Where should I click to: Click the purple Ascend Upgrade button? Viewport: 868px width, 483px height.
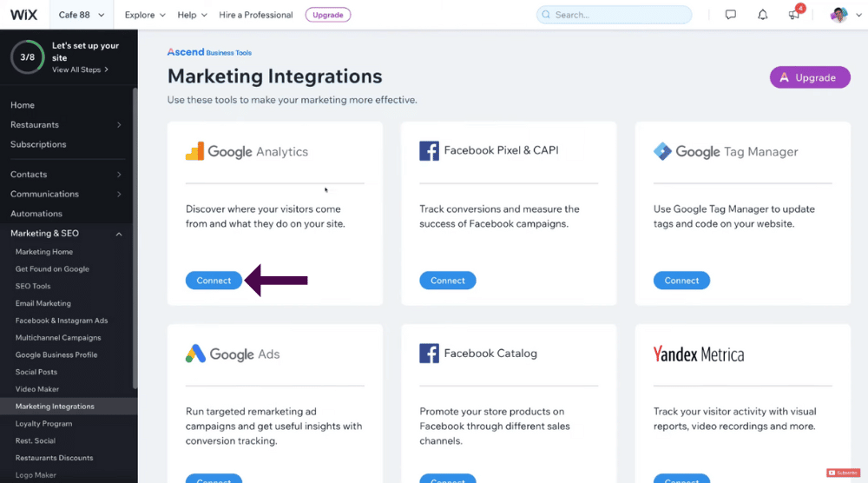point(810,77)
